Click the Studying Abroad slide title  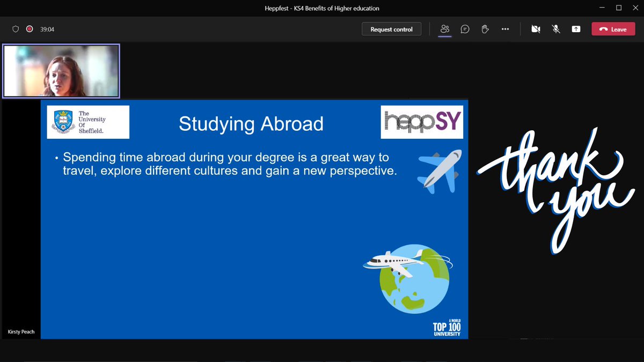point(251,123)
